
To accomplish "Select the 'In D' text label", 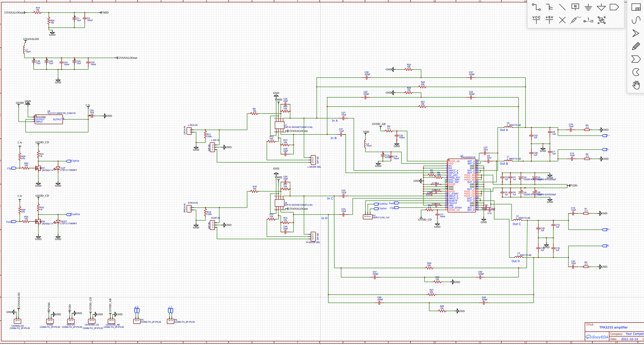I will point(324,218).
